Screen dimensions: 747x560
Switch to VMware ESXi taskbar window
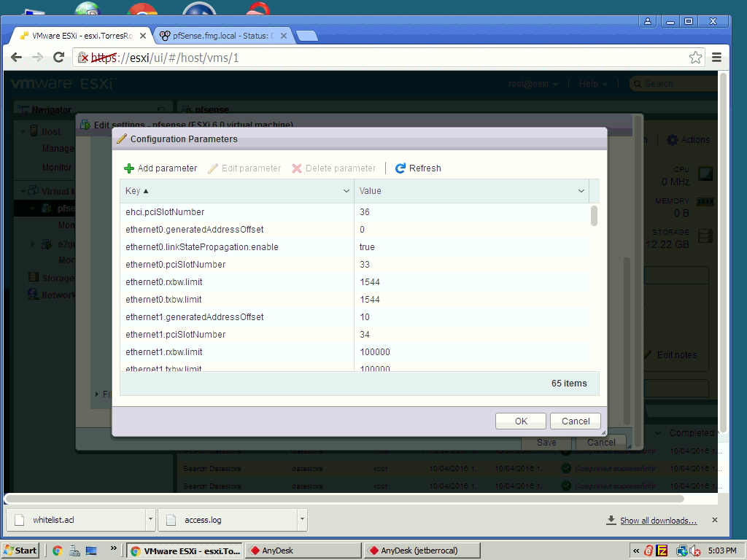pos(185,551)
